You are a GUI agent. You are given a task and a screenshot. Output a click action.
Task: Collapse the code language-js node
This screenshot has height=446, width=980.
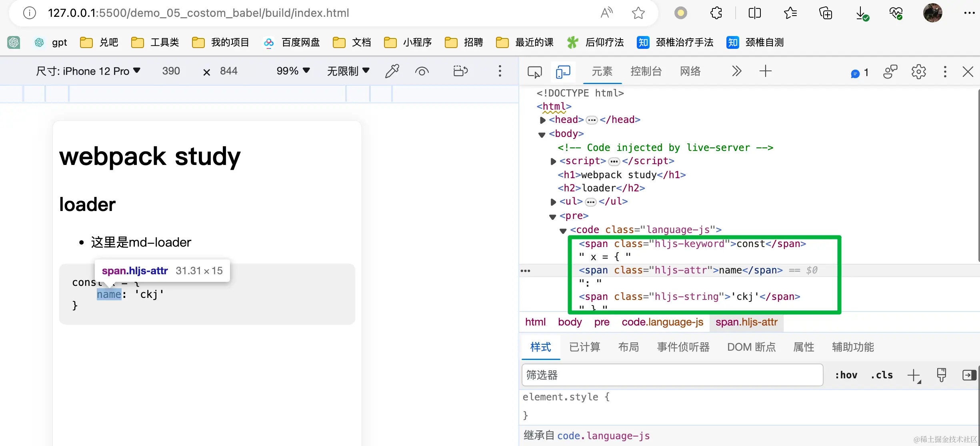point(563,231)
